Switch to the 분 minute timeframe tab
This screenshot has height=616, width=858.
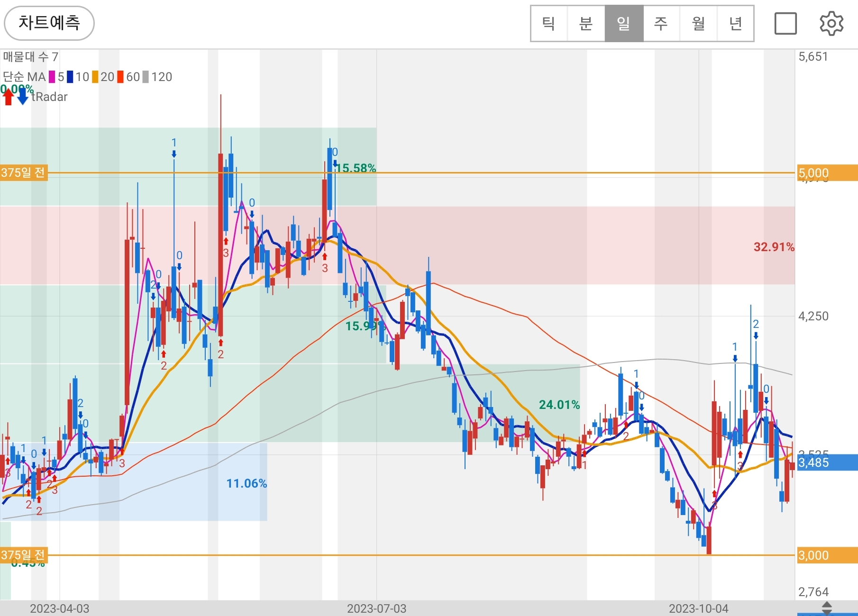point(586,24)
